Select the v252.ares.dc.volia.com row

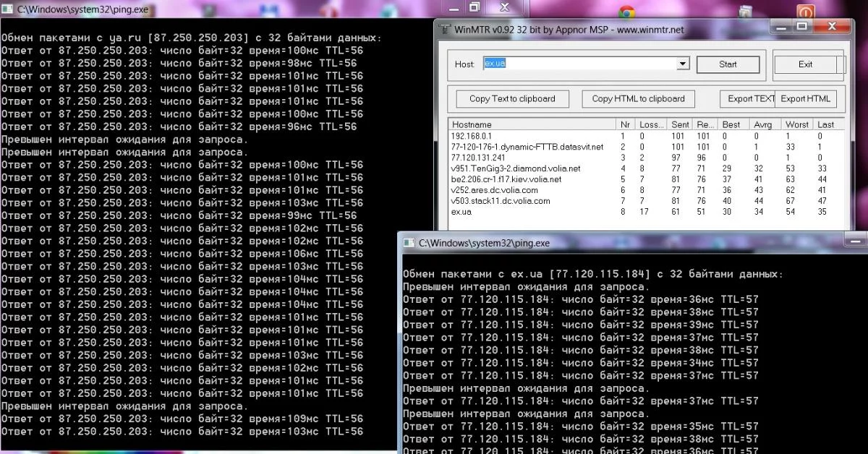pos(647,190)
